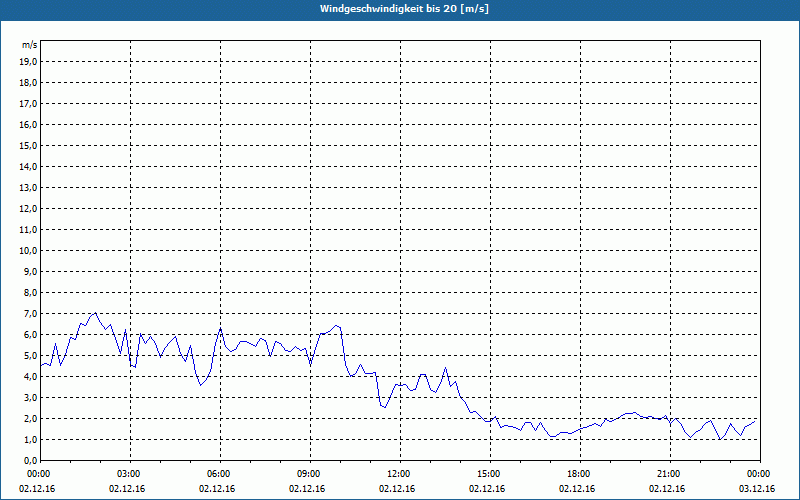
Task: Pick the y-axis tick '9,0'
Action: click(30, 271)
